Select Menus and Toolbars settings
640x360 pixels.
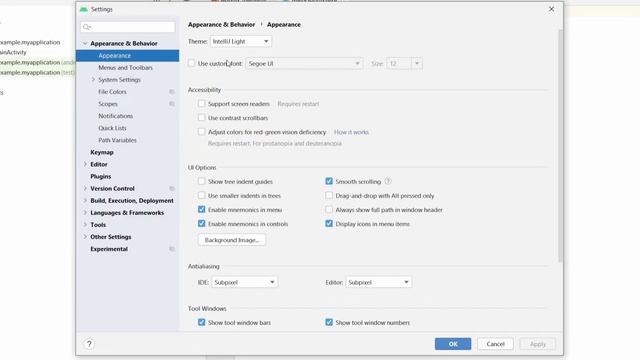pyautogui.click(x=127, y=68)
